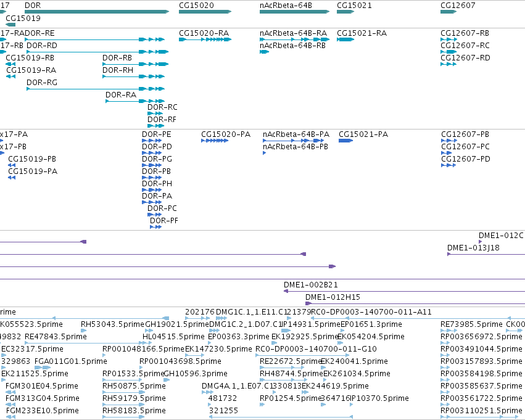
Task: Click transcript DOR-RA label
Action: [x=121, y=95]
